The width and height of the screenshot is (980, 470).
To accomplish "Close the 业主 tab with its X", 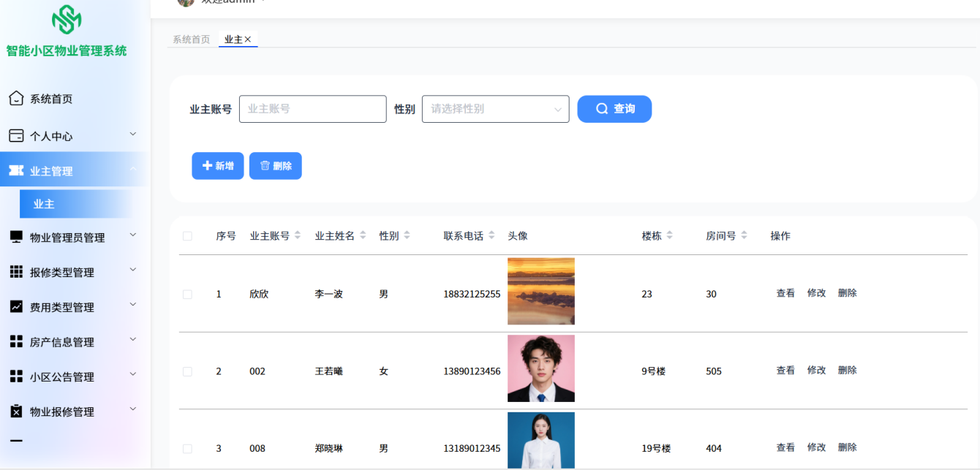I will [248, 39].
